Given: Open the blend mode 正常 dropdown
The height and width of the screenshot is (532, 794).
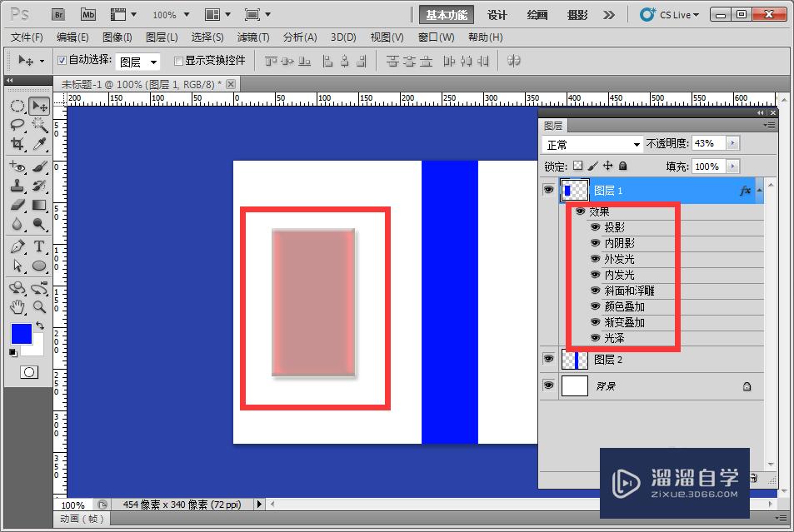Looking at the screenshot, I should click(592, 145).
